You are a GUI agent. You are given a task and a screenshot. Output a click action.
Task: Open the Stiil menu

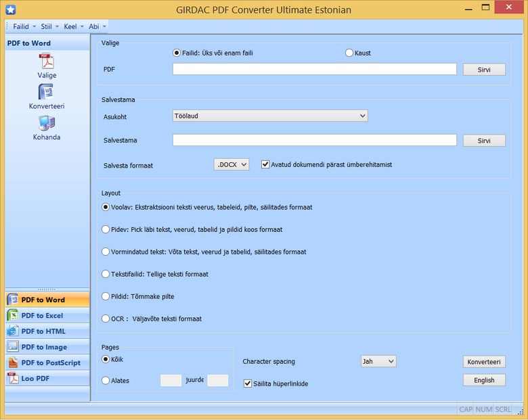pos(49,26)
